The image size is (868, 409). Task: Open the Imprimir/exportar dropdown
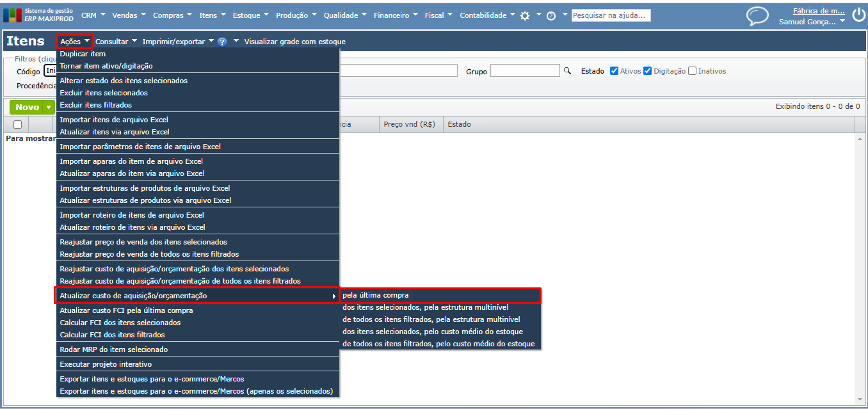point(178,42)
